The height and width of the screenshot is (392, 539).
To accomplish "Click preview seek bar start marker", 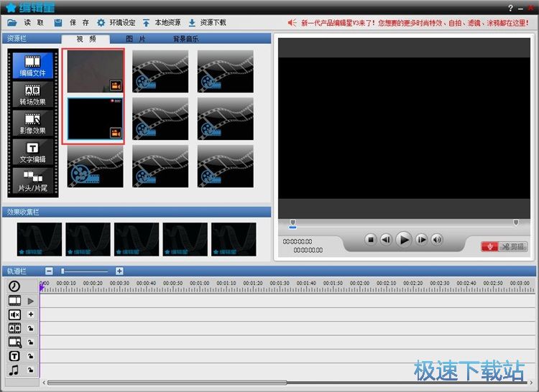I will pos(293,223).
